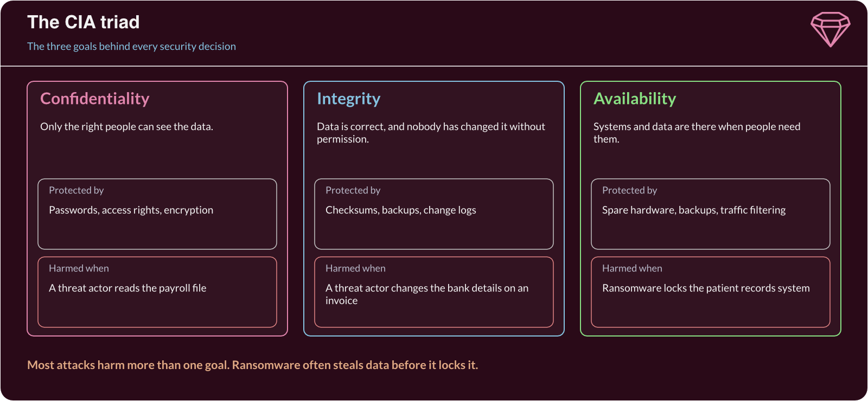Click the orange footer note about ransomware

coord(253,365)
